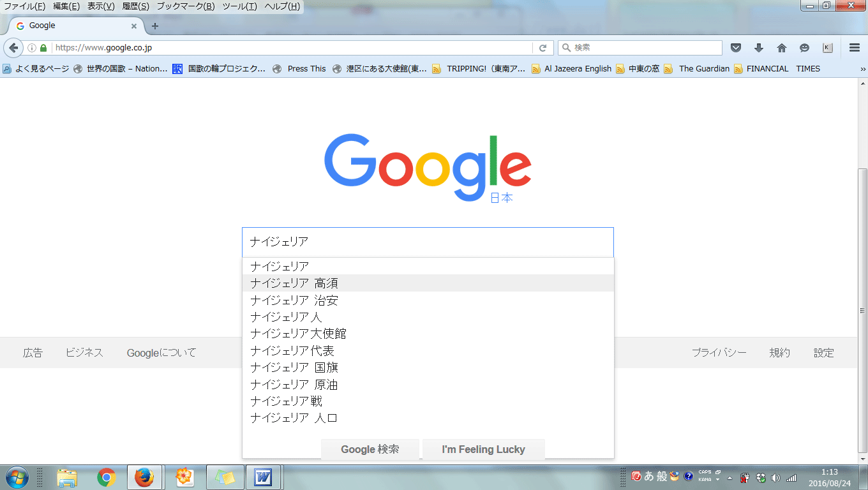Open the language bar options dropdown arrow

[718, 479]
